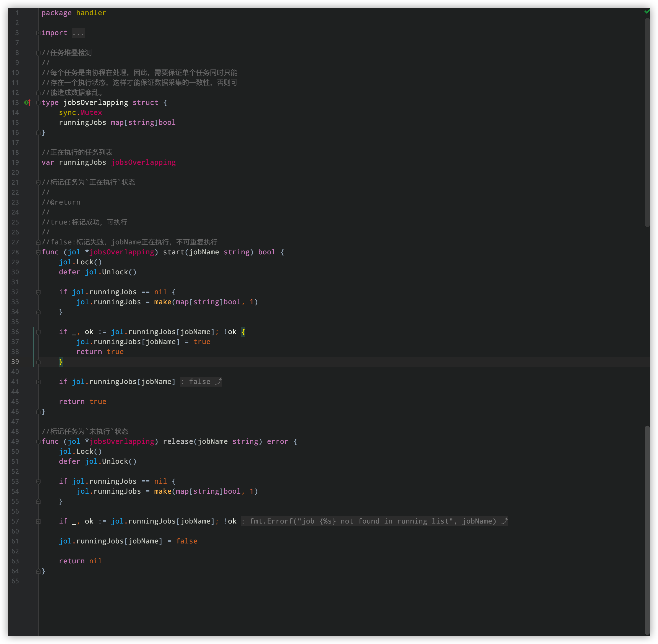Fold the if !ok block at line 36
The height and width of the screenshot is (644, 658).
[38, 332]
